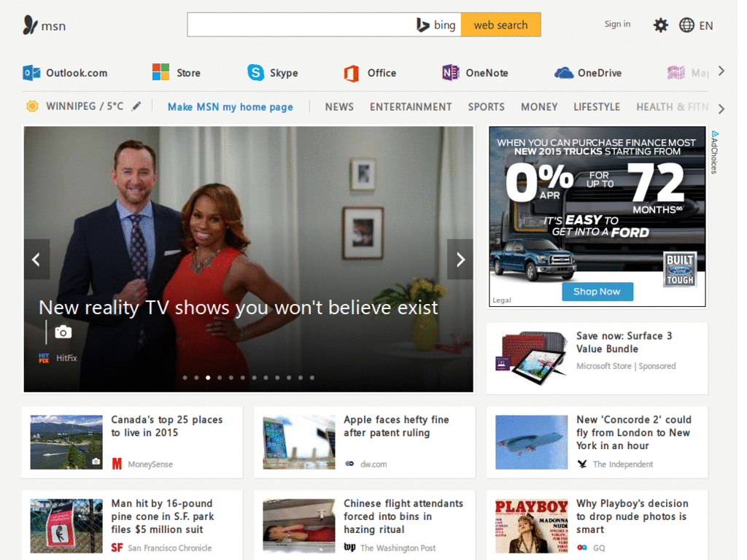Click the web search button
747x560 pixels.
(x=500, y=25)
